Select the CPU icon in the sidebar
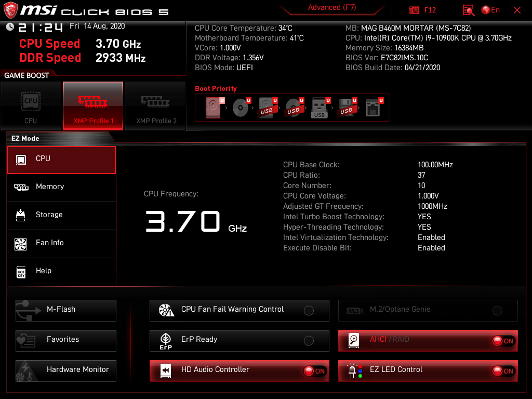 pyautogui.click(x=61, y=159)
